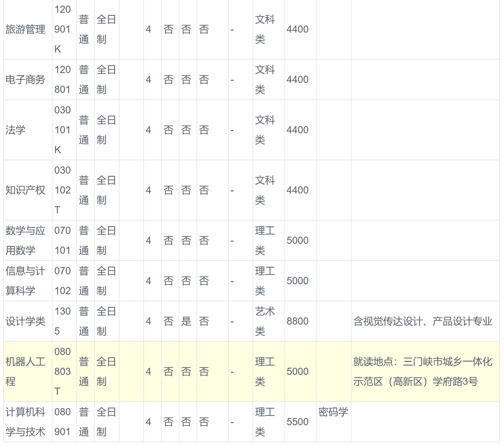Click tuition 4400 in 知识产权 row
504x446 pixels.
pyautogui.click(x=297, y=190)
